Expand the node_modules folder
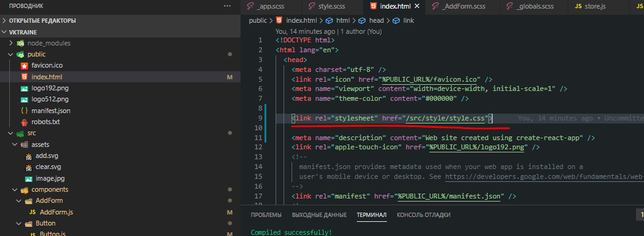The width and height of the screenshot is (644, 236). 11,43
